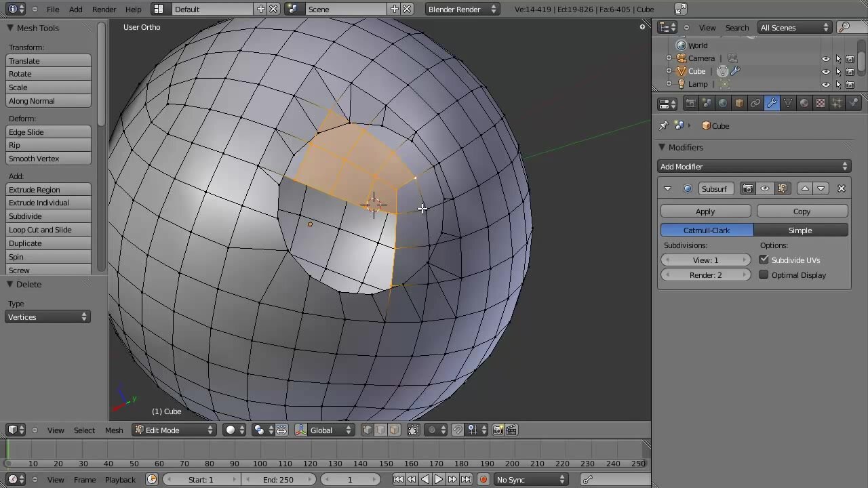This screenshot has width=868, height=488.
Task: Play the animation in reverse
Action: coord(425,479)
